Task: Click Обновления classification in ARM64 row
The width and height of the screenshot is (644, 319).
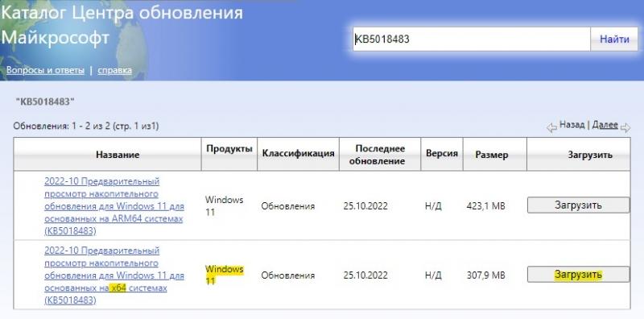Action: (288, 206)
